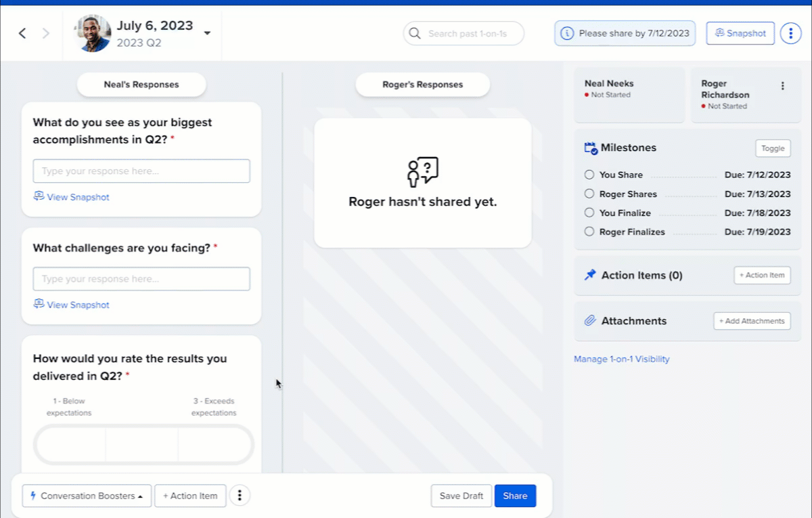
Task: Mark the You Finalize milestone circle
Action: [x=589, y=213]
